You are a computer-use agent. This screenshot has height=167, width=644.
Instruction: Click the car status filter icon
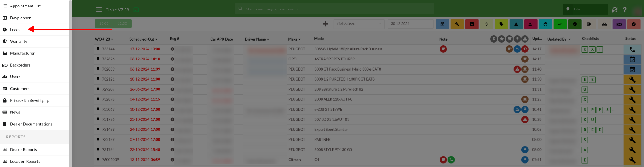point(604,24)
